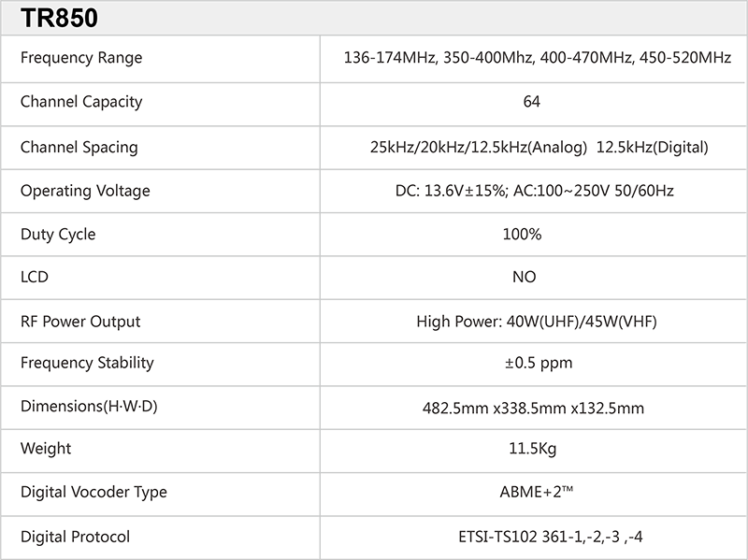Select the RF Power Output label
Screen dimensions: 748x560
(80, 322)
